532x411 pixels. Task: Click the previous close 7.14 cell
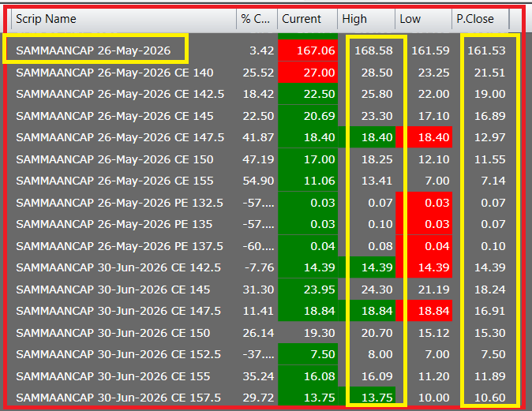pos(481,181)
